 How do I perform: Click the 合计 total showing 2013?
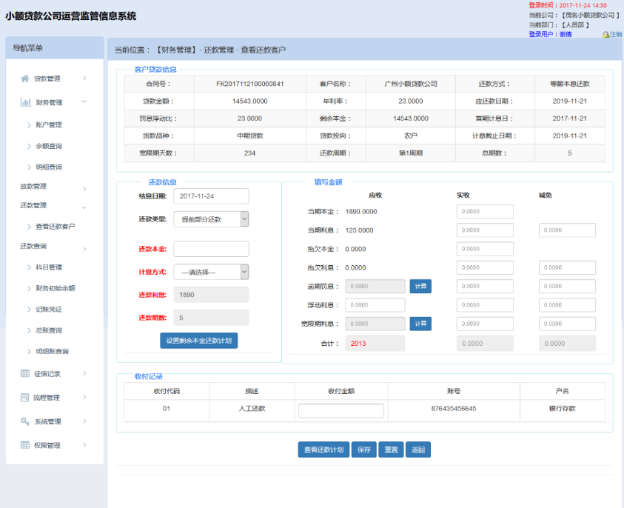(375, 343)
